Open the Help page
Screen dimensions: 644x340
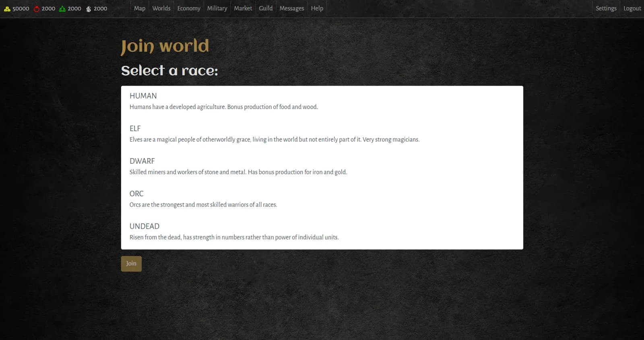(x=317, y=8)
